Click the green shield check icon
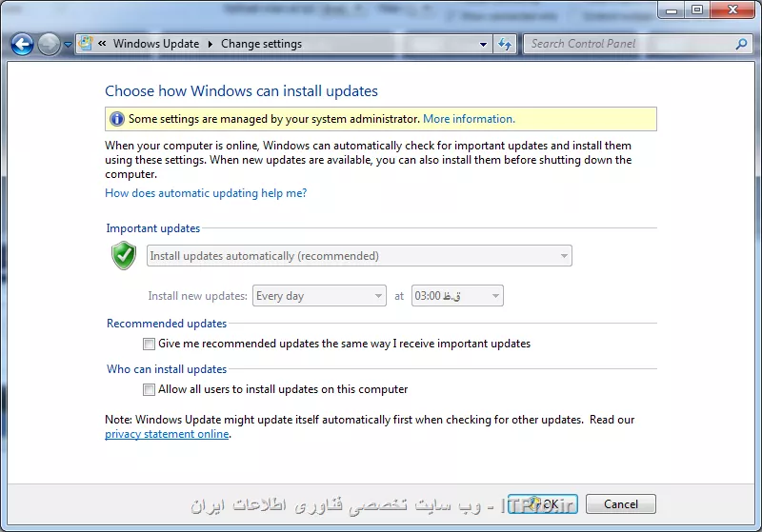Image resolution: width=762 pixels, height=532 pixels. (124, 255)
